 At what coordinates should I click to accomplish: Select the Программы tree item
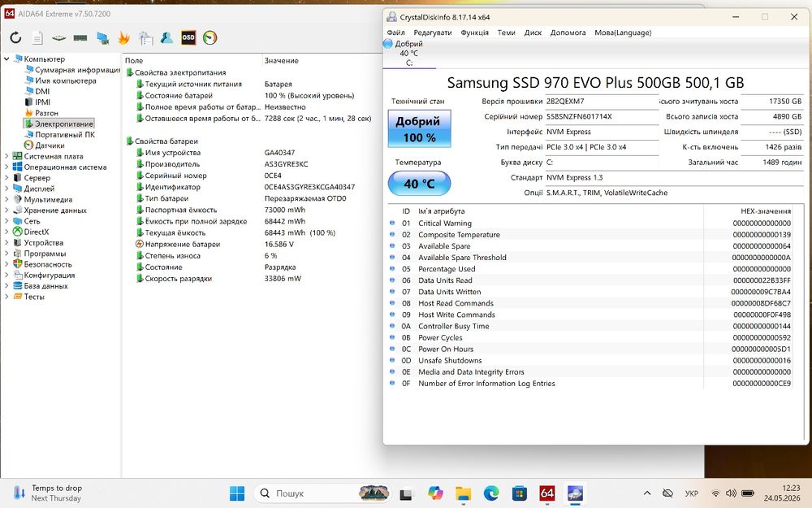[39, 254]
